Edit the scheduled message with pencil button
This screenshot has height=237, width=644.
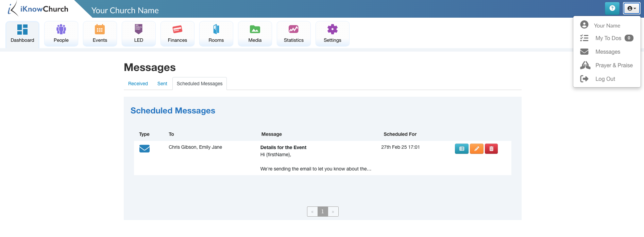point(476,149)
